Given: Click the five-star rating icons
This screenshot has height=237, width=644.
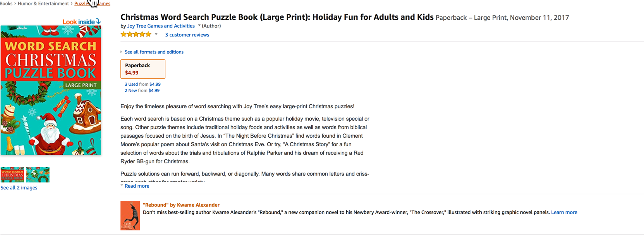Looking at the screenshot, I should pos(136,35).
